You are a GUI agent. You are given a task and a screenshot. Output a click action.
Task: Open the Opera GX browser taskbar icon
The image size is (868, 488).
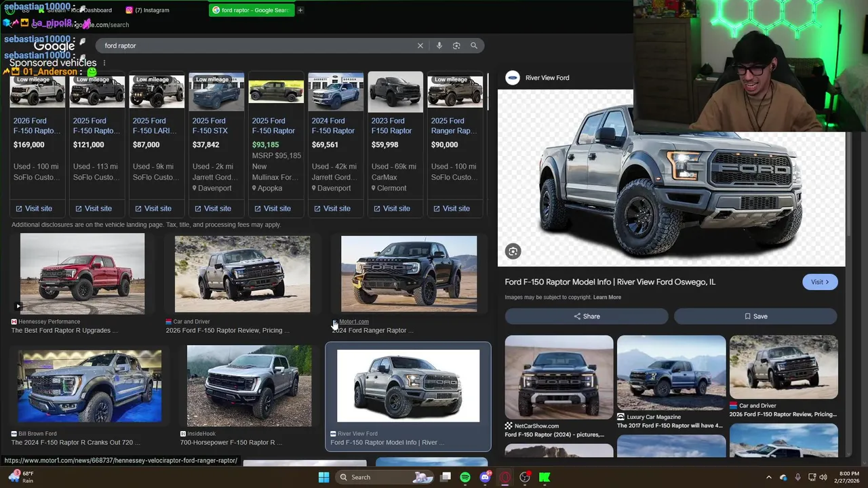[x=505, y=477]
